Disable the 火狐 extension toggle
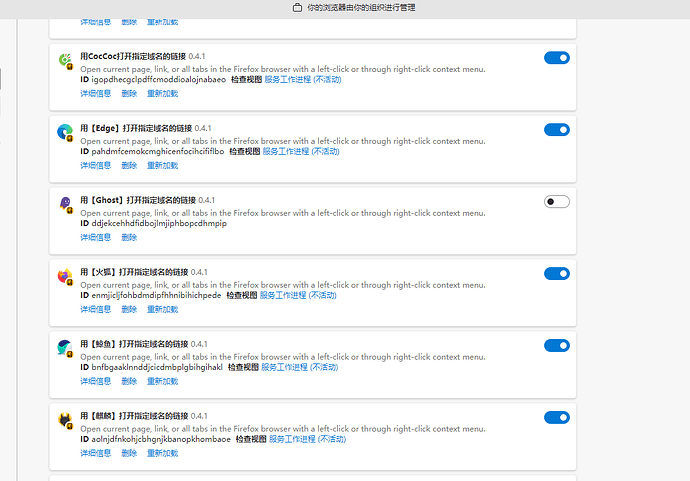 tap(557, 274)
